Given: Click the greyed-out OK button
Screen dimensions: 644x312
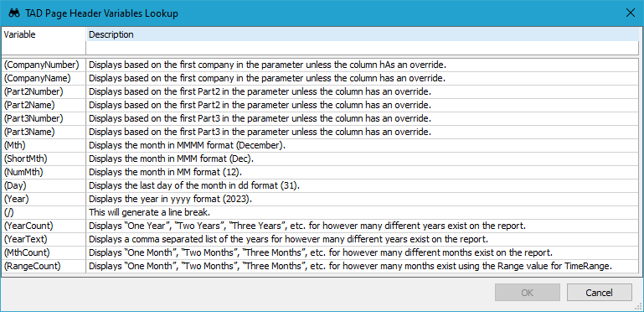Looking at the screenshot, I should coord(528,293).
